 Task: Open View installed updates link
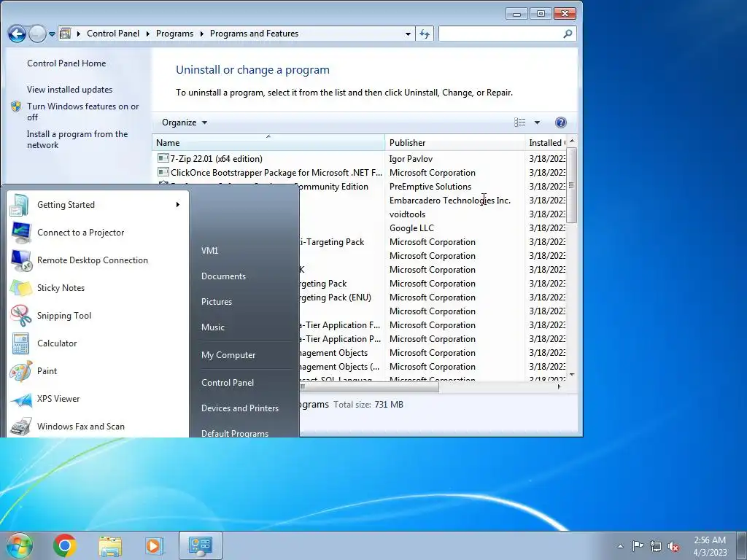(69, 90)
